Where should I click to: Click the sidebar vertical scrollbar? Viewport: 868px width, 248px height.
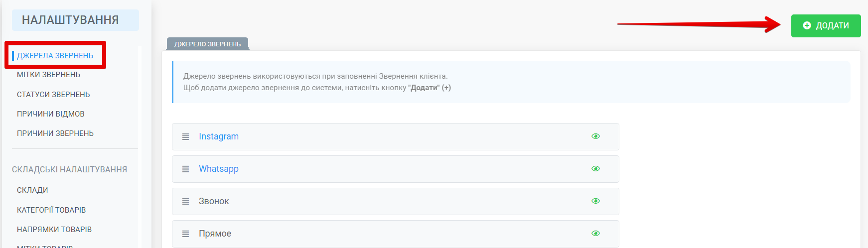[x=140, y=147]
